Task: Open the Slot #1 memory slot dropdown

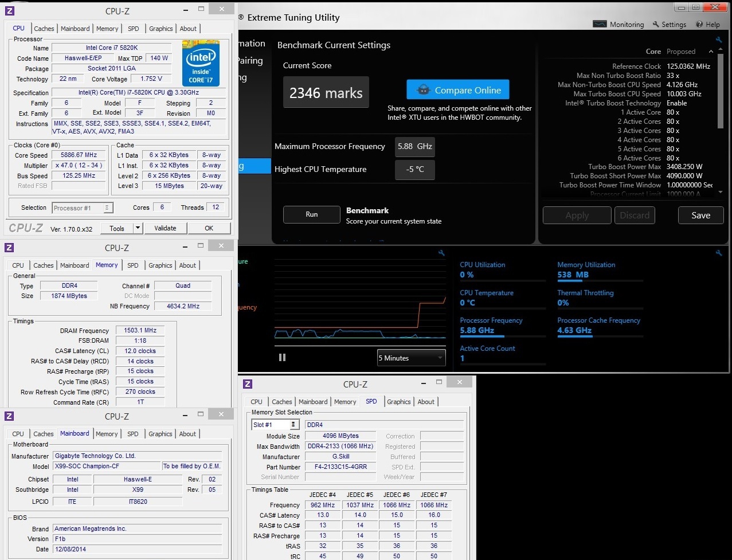Action: (x=276, y=425)
